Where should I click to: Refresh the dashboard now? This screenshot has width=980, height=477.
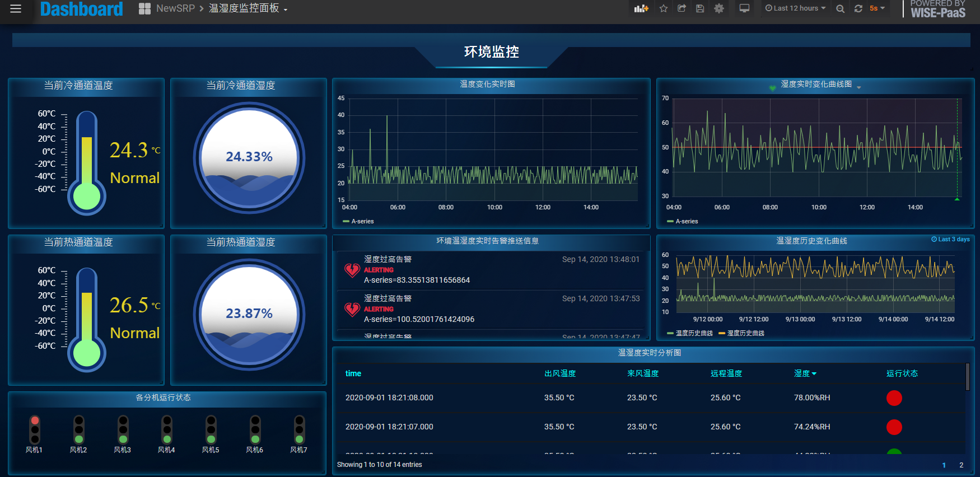click(858, 8)
